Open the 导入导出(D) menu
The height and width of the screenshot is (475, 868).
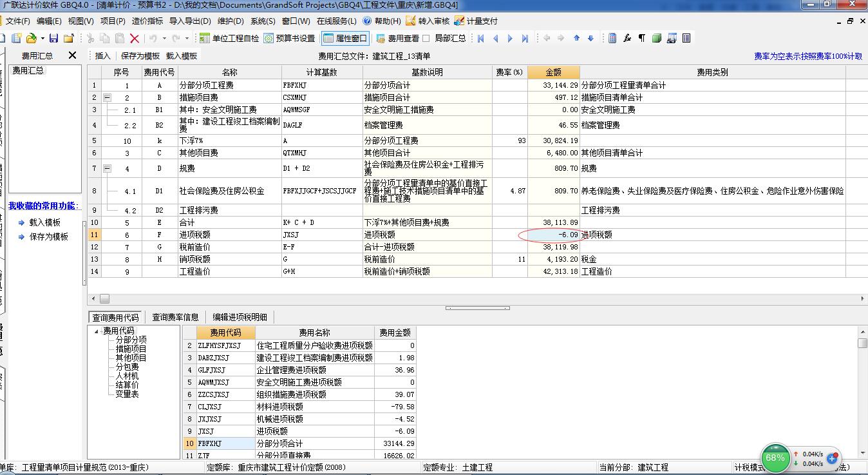coord(189,21)
